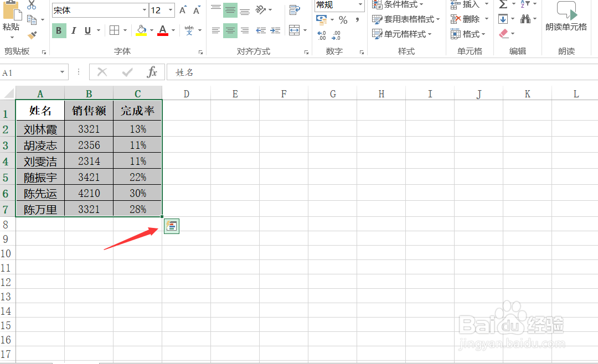The image size is (598, 364).
Task: Click the formula bar showing 姓名
Action: [x=382, y=72]
